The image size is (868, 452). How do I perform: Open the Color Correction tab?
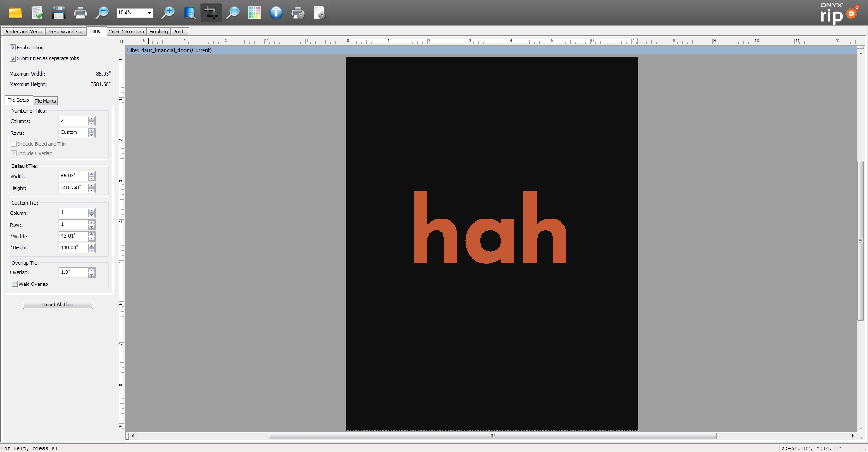coord(126,32)
